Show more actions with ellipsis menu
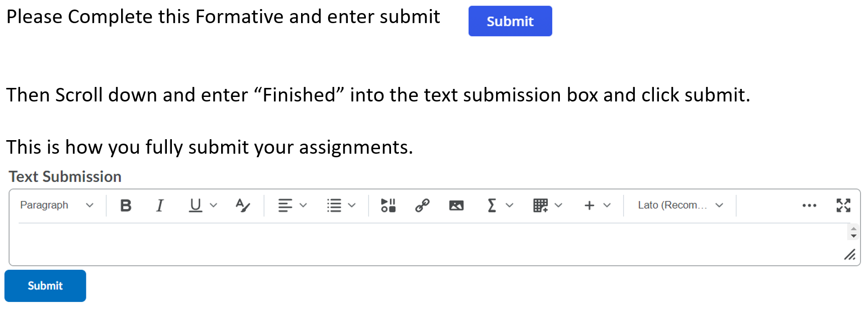This screenshot has height=321, width=868. pos(809,205)
